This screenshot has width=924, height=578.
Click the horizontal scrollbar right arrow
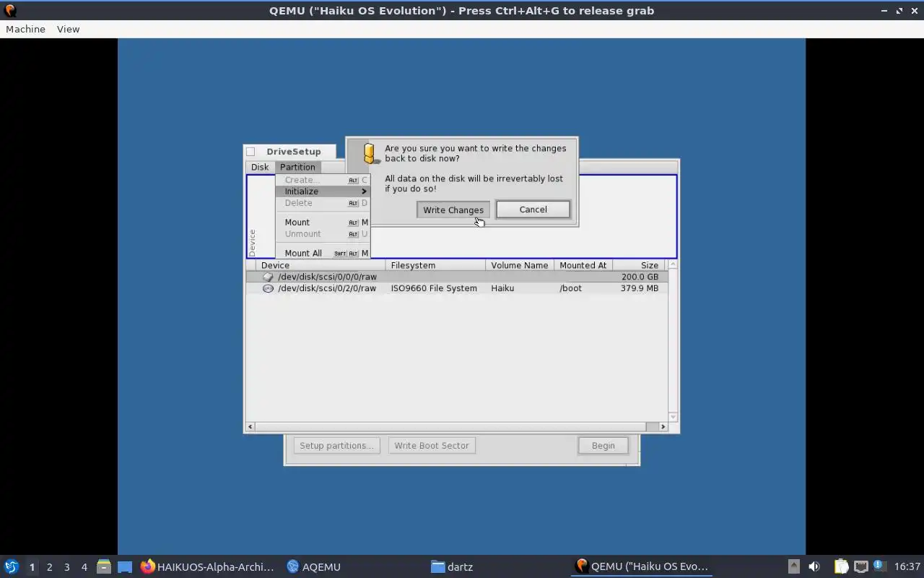pyautogui.click(x=663, y=427)
